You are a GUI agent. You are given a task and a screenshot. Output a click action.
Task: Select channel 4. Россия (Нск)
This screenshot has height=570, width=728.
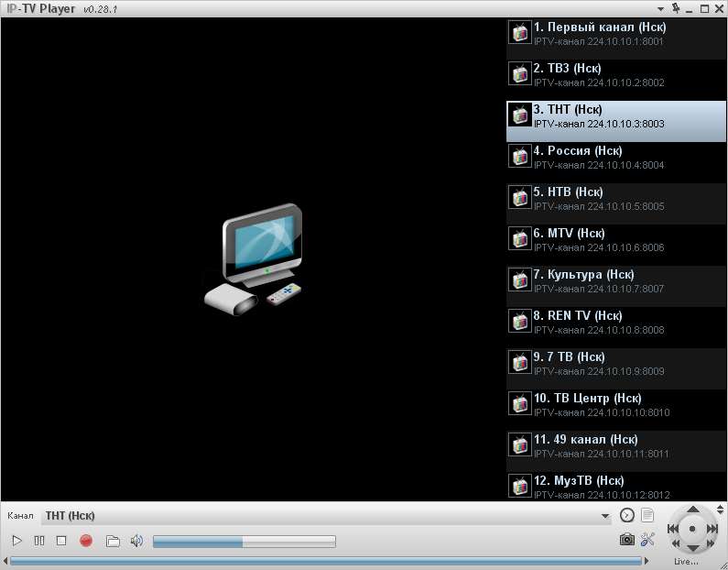click(615, 162)
